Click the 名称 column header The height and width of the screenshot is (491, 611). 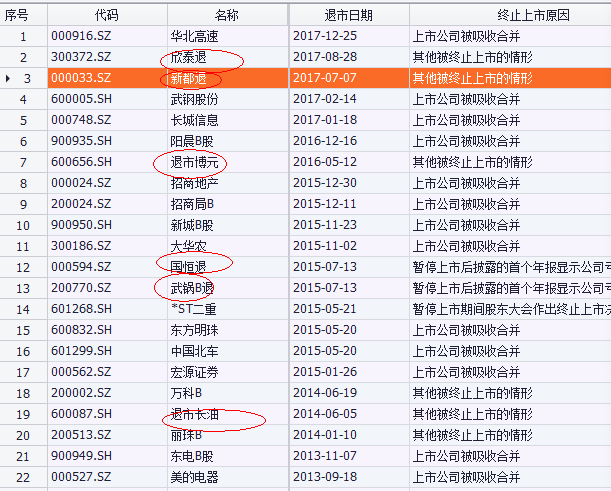[226, 15]
